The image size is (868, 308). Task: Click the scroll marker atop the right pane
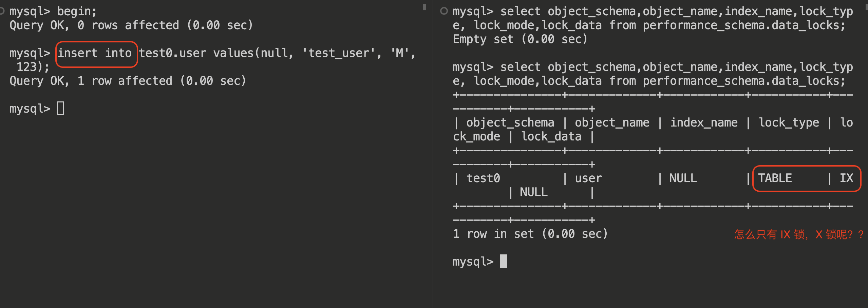866,7
